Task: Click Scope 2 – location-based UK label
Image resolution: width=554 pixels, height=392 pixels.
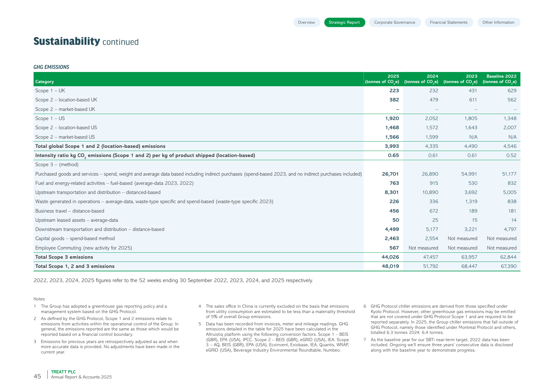Action: 66,100
